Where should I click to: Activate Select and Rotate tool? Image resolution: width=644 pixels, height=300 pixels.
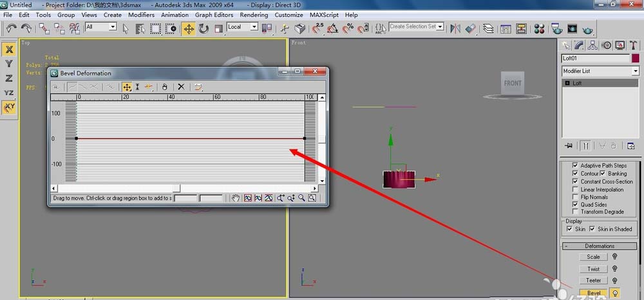click(204, 29)
